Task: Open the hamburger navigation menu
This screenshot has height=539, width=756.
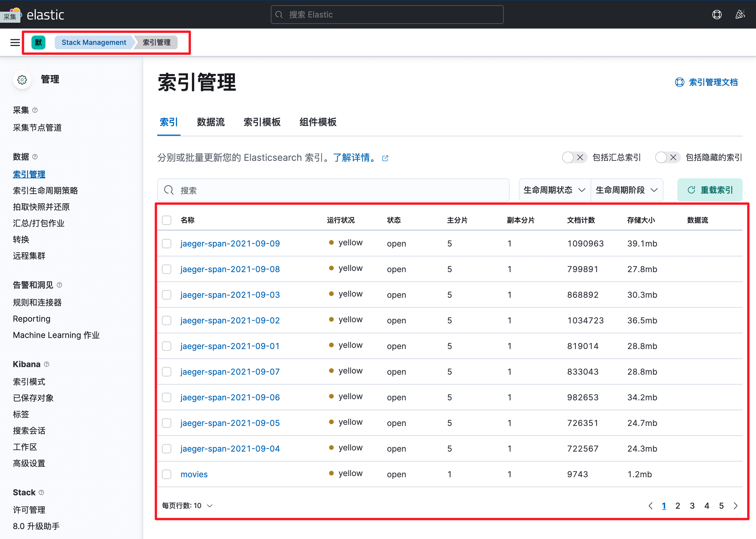Action: pos(15,43)
